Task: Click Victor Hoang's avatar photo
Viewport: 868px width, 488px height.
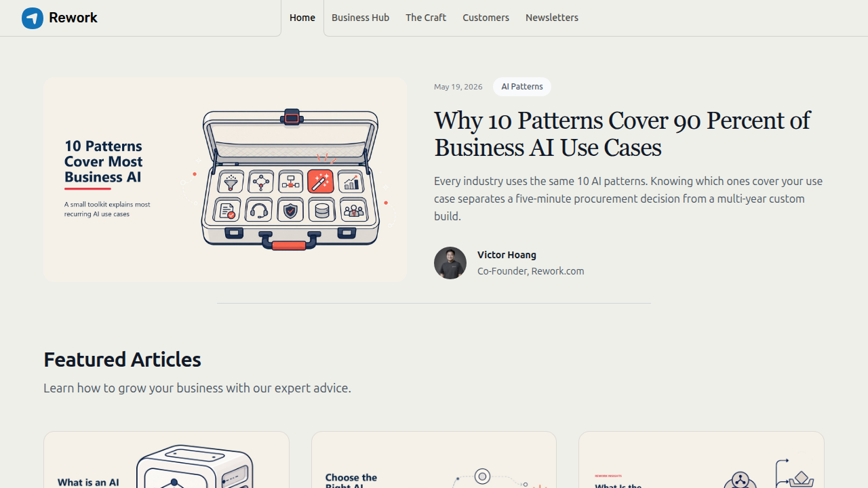Action: (450, 263)
